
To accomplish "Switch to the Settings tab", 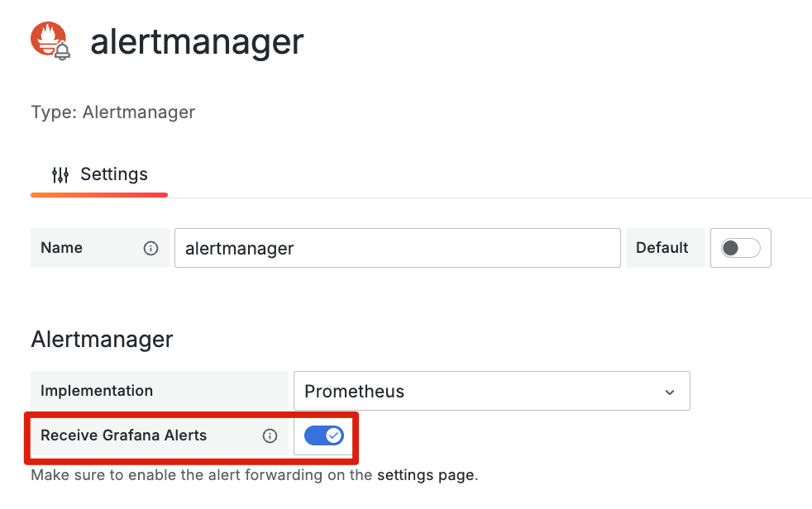I will coord(99,175).
